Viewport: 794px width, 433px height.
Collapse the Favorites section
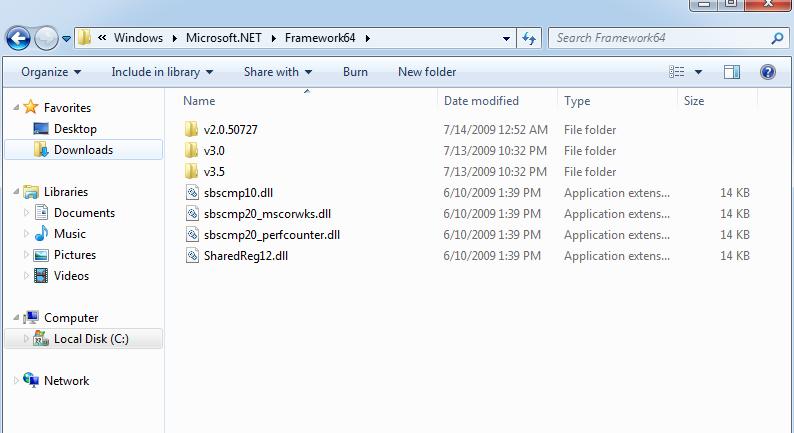point(16,107)
